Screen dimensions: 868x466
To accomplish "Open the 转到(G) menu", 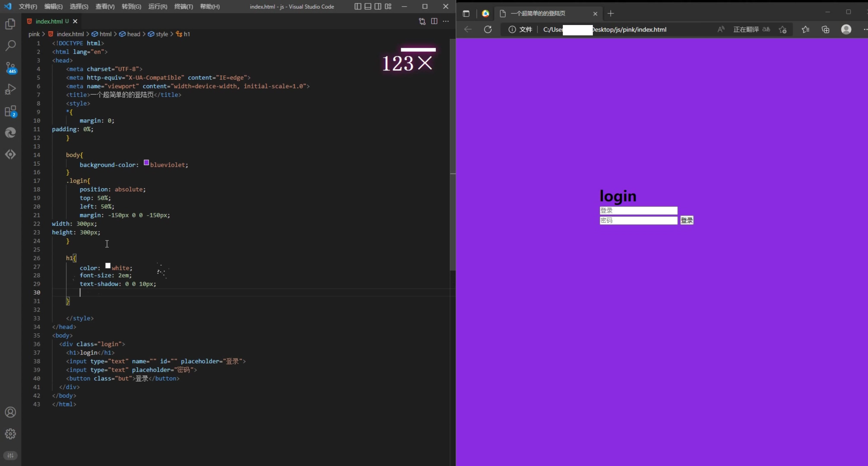I will point(131,6).
